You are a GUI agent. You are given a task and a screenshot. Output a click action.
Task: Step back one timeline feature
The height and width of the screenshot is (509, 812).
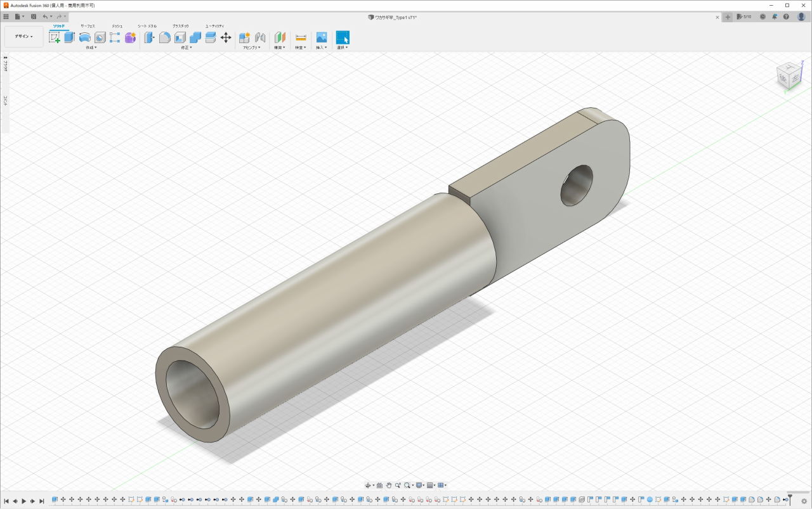[15, 501]
